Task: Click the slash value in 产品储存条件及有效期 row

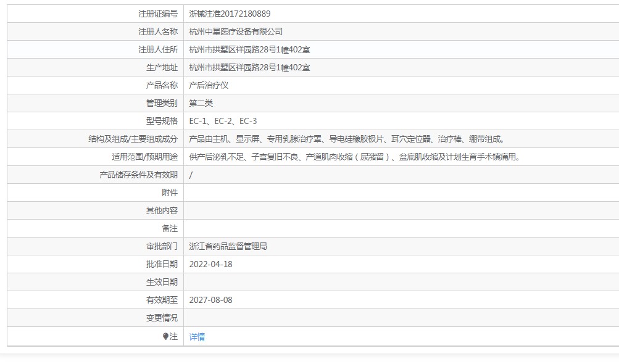Action: (191, 175)
